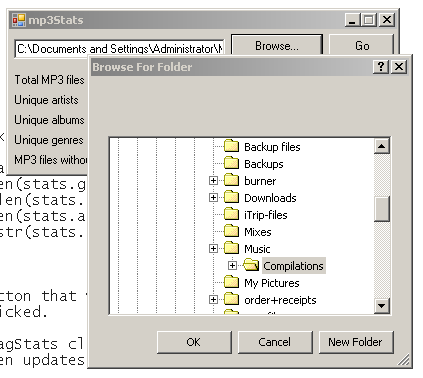
Task: Select the My Pictures folder label
Action: point(272,283)
